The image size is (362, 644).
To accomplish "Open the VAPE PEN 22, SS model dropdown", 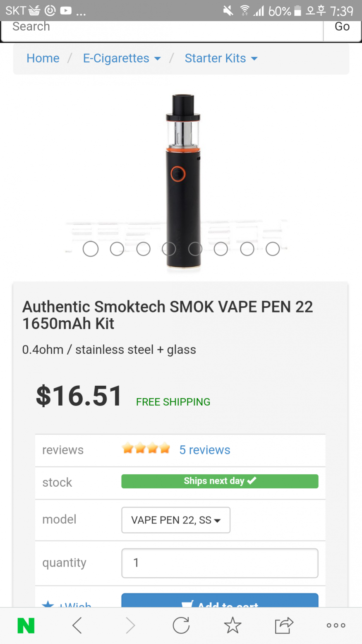I will tap(176, 520).
